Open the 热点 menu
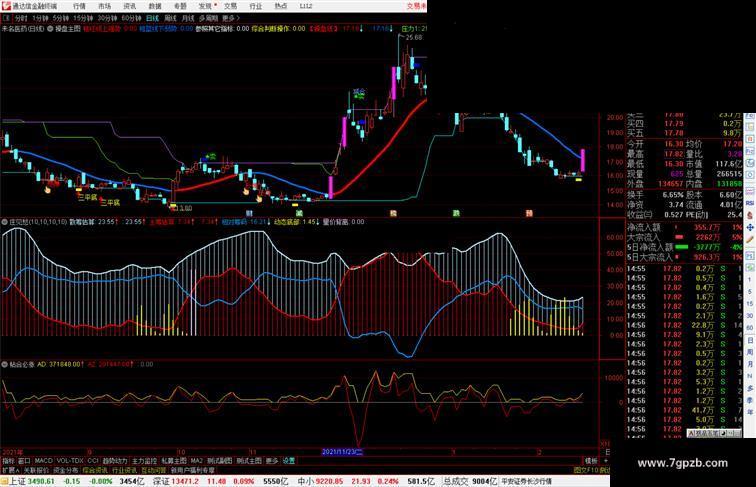This screenshot has height=487, width=756. (x=281, y=6)
